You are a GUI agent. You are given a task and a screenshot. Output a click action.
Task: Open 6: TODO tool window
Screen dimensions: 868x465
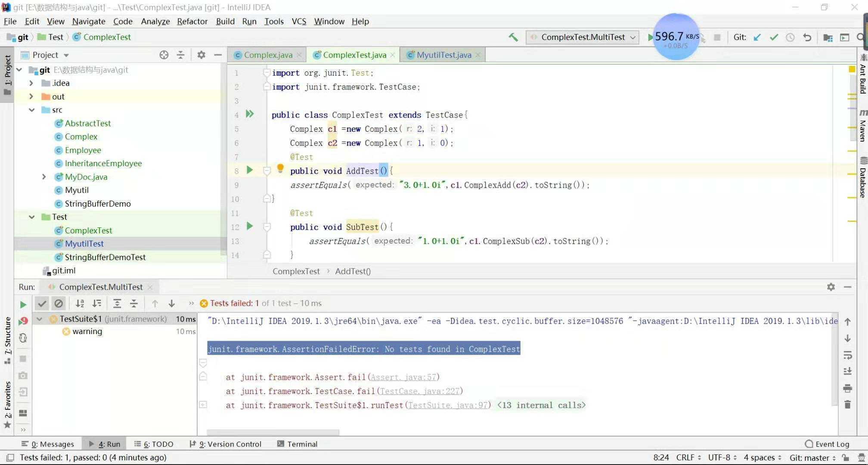pos(154,444)
